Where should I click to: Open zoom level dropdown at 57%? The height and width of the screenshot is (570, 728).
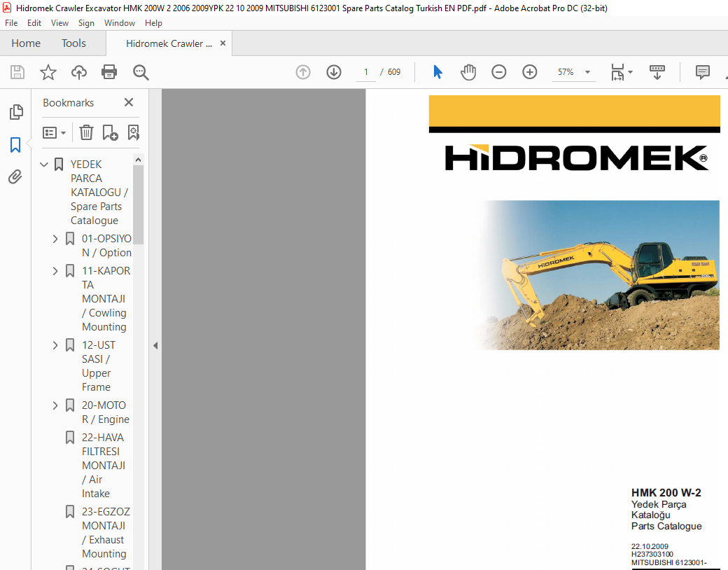[x=587, y=72]
